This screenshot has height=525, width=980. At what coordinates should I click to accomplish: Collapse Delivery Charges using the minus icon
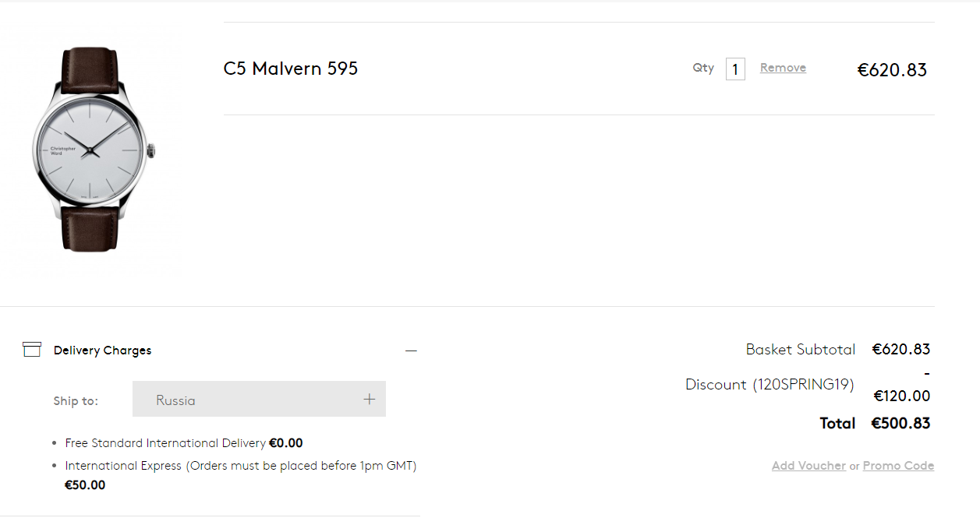[x=411, y=351]
